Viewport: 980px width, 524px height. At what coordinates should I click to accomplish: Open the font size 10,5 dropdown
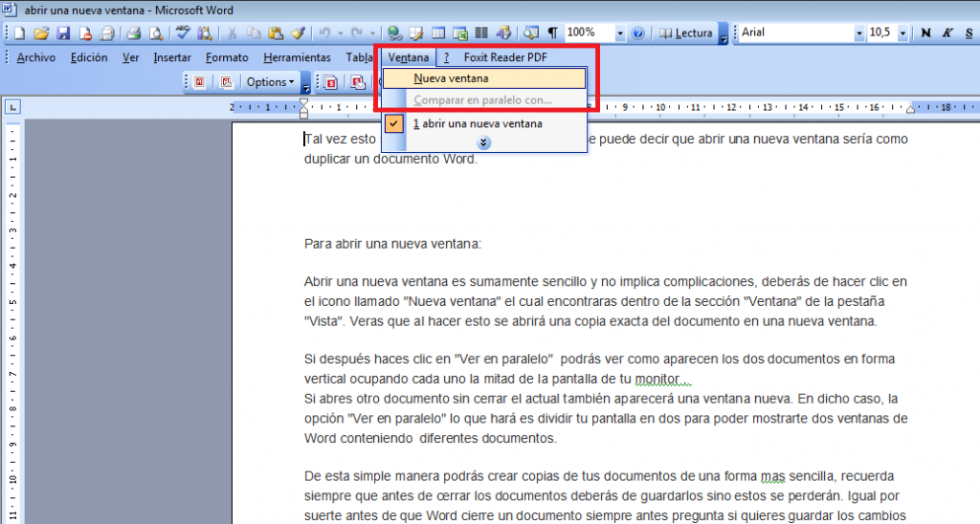point(902,33)
